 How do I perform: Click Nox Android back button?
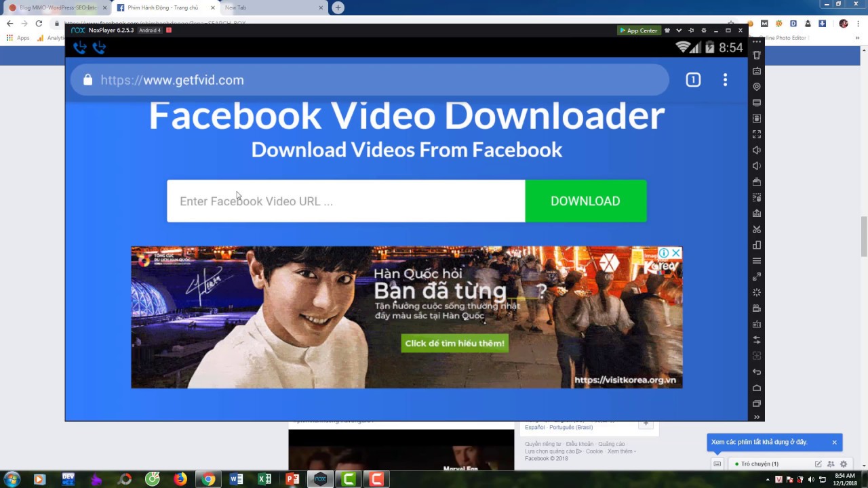coord(757,372)
